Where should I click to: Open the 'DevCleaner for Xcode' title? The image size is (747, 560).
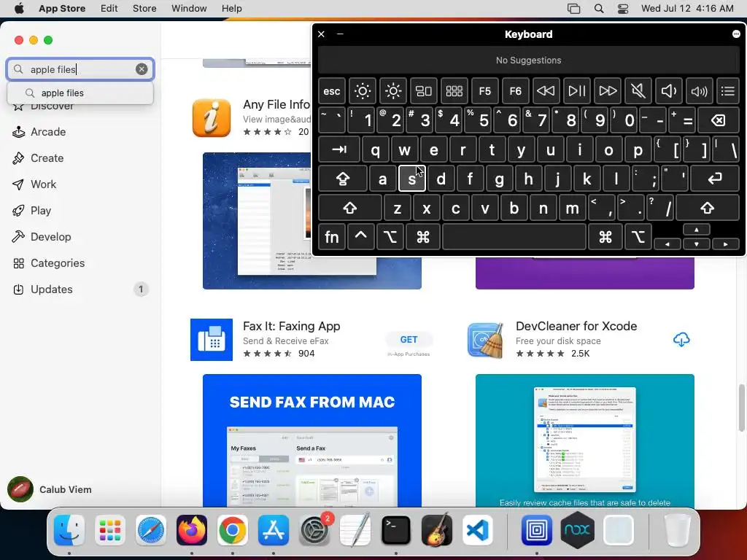tap(576, 326)
